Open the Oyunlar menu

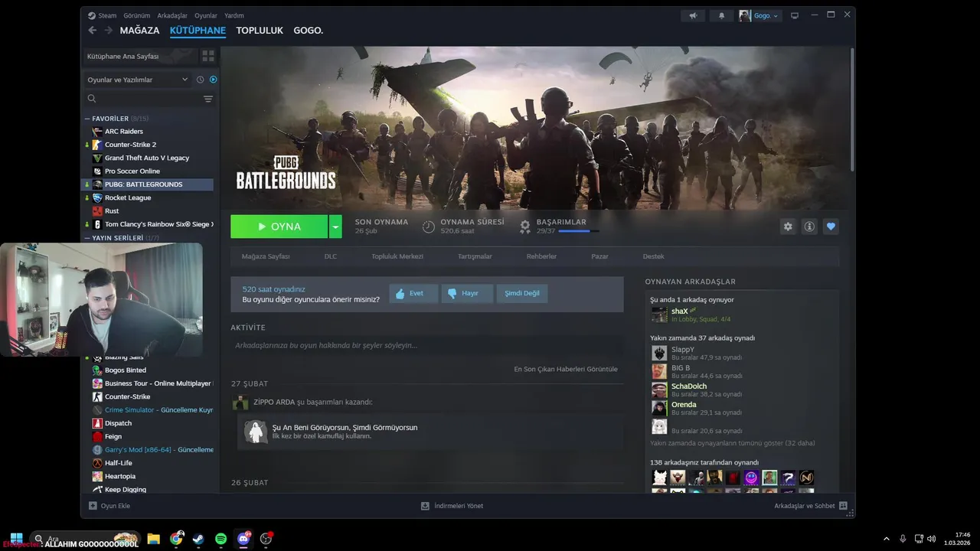[x=206, y=15]
